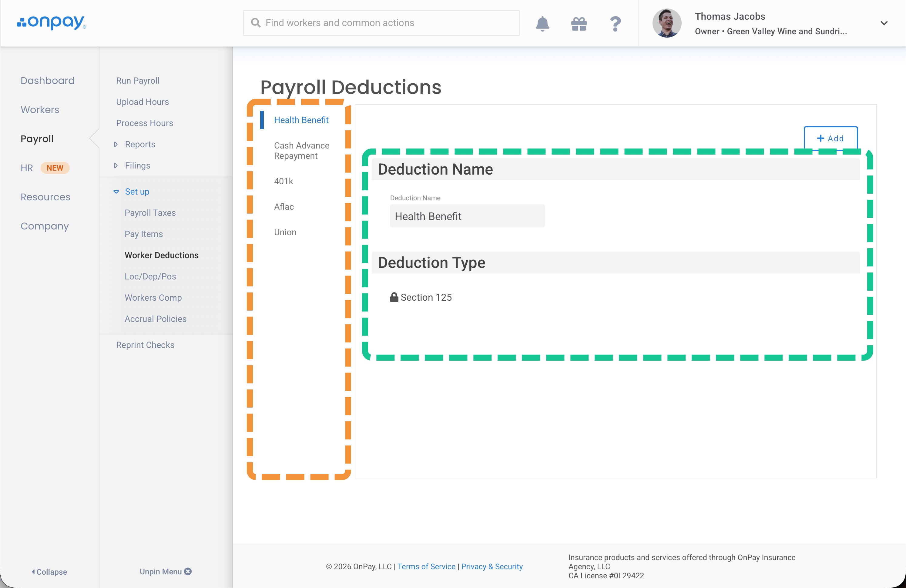Open the user account dropdown chevron
The image size is (906, 588).
coord(884,23)
